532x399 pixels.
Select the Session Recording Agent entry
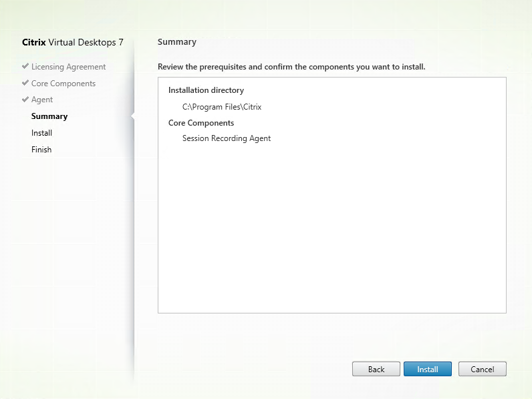coord(227,138)
